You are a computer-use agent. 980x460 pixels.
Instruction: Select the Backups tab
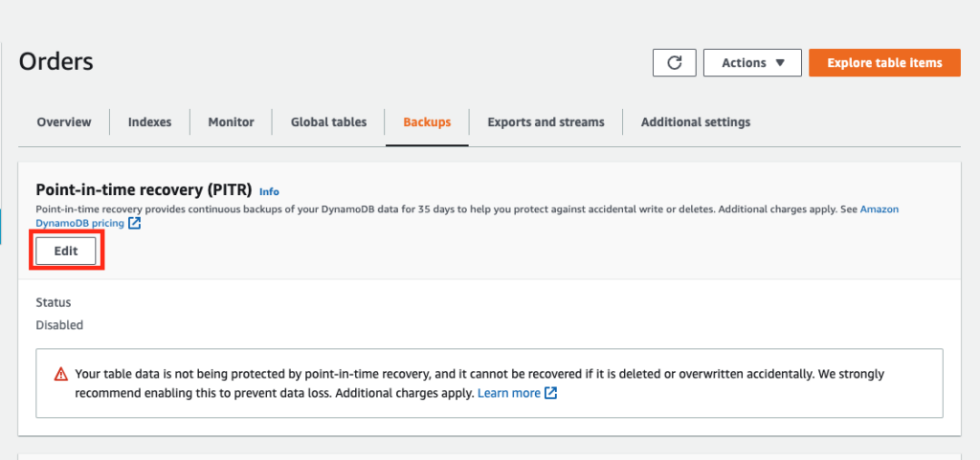(427, 122)
